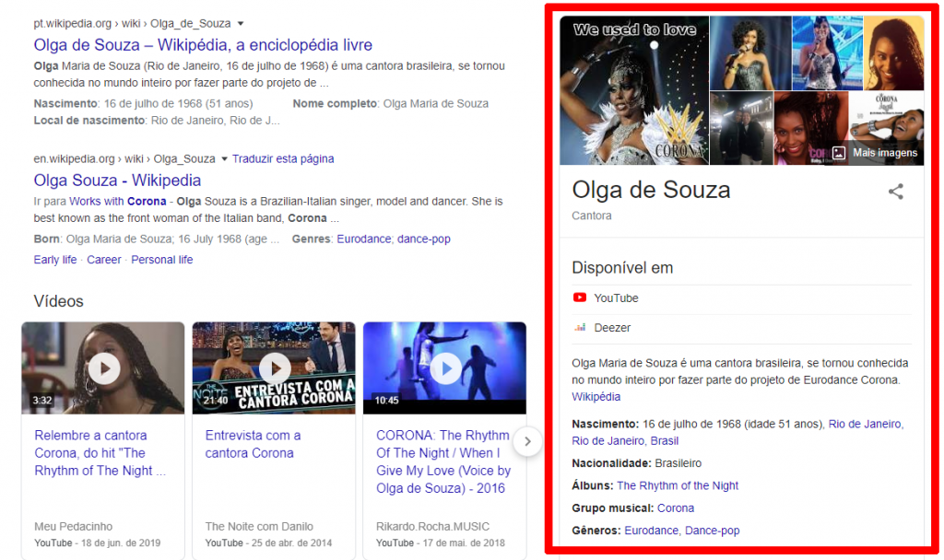Screen dimensions: 944x560
Task: Show next videos with the carousel arrow
Action: tap(527, 441)
